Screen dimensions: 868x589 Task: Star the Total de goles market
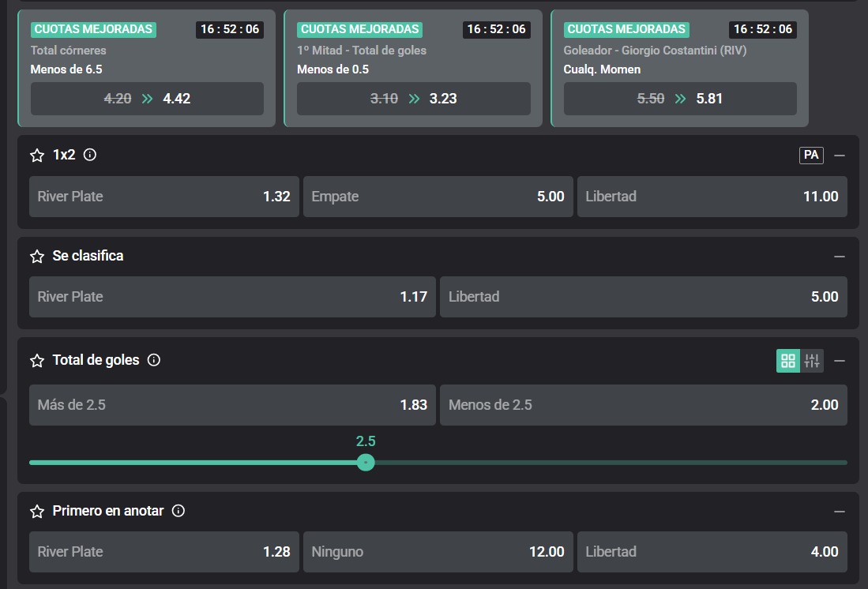point(37,361)
